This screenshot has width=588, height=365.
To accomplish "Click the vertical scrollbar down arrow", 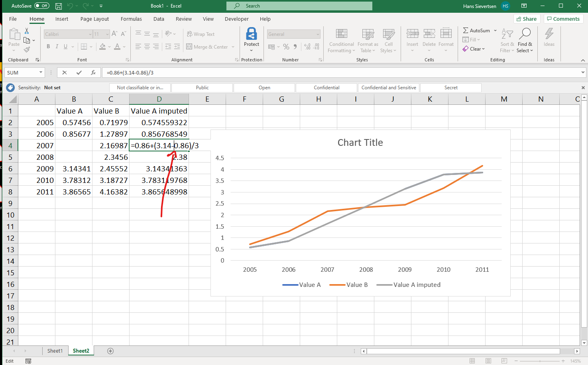I will coord(584,343).
